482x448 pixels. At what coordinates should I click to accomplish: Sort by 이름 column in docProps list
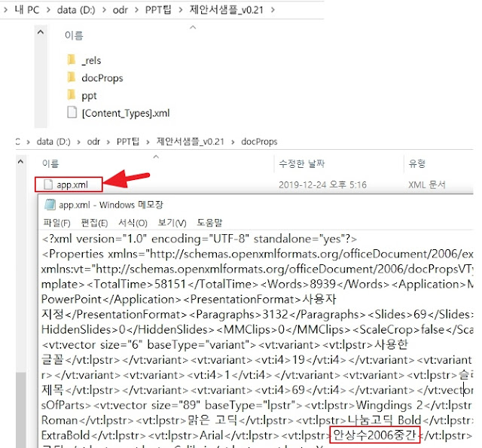(x=50, y=163)
